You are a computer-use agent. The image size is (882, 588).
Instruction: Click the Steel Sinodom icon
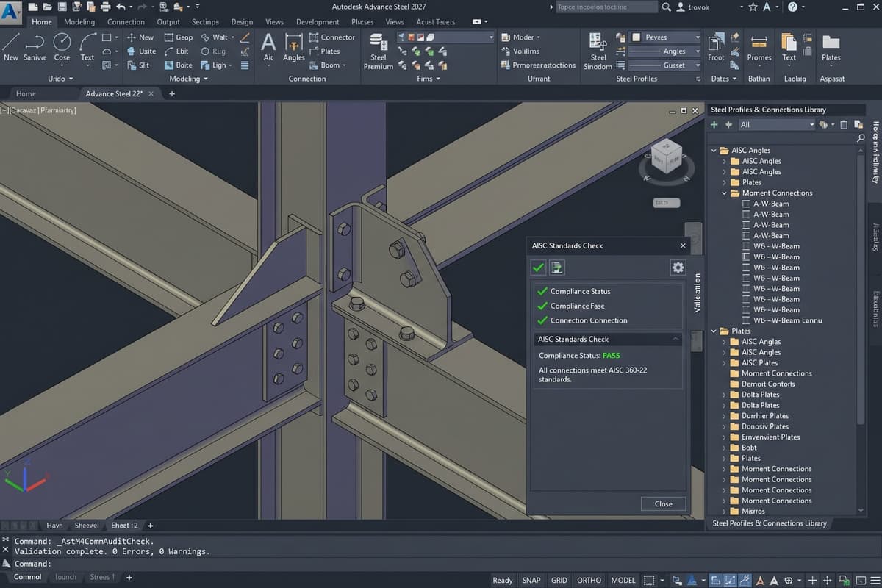[x=598, y=42]
